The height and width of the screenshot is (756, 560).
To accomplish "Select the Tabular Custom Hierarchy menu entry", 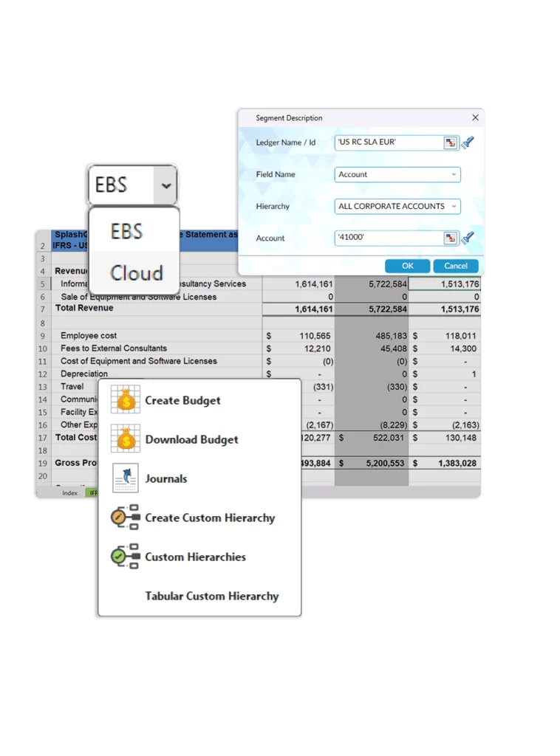I will [x=199, y=596].
